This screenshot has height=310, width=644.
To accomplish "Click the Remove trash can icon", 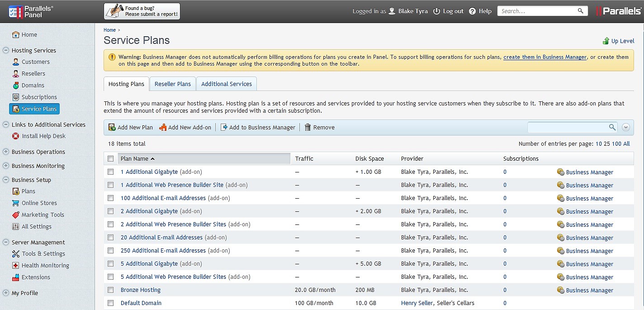I will (308, 127).
